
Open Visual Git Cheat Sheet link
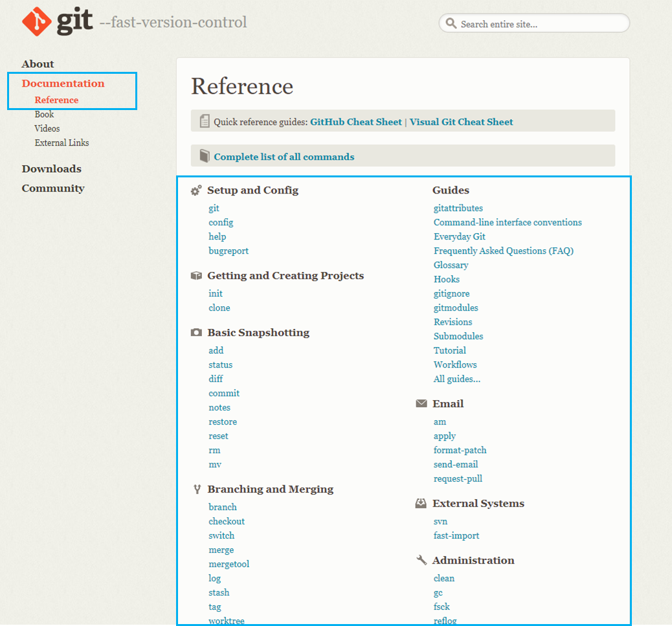461,122
